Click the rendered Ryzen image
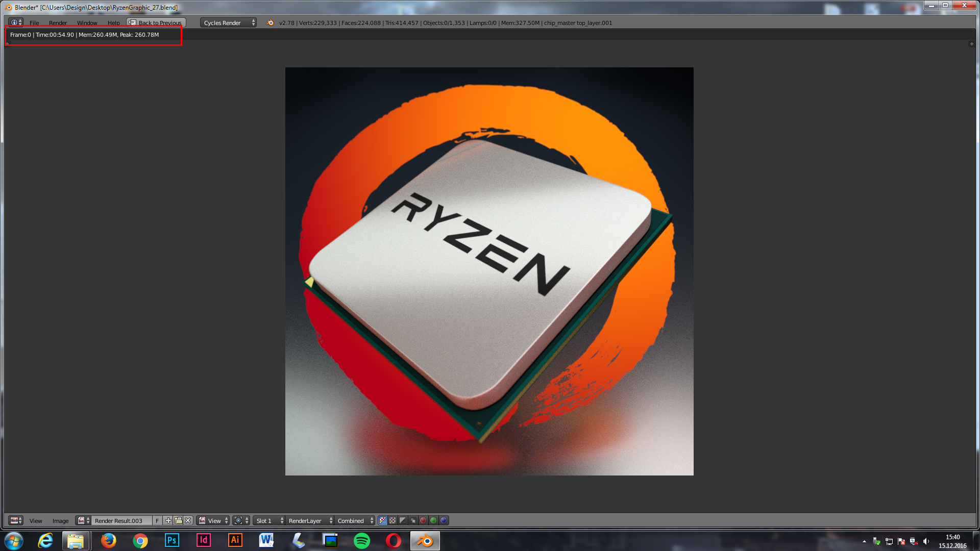Viewport: 980px width, 551px height. pos(489,271)
